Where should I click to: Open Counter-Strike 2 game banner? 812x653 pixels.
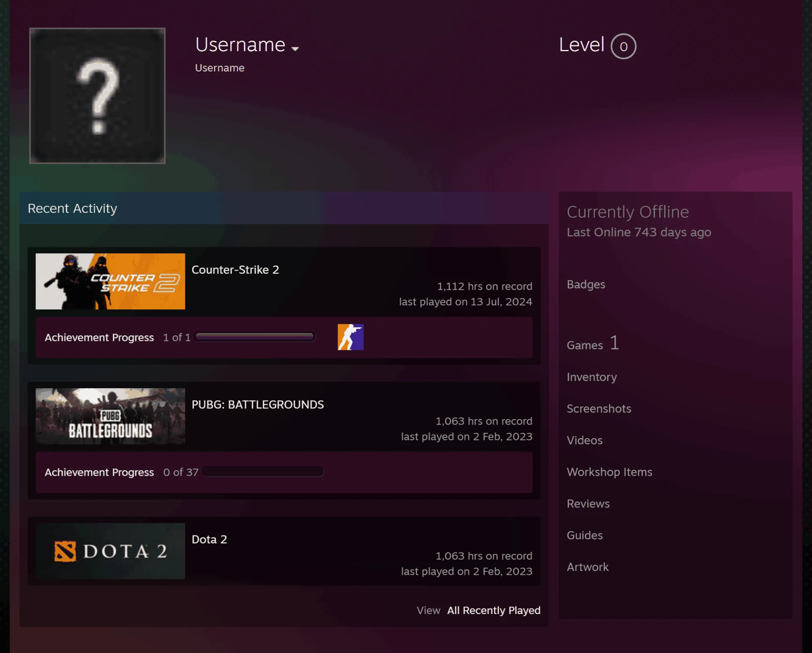tap(110, 281)
